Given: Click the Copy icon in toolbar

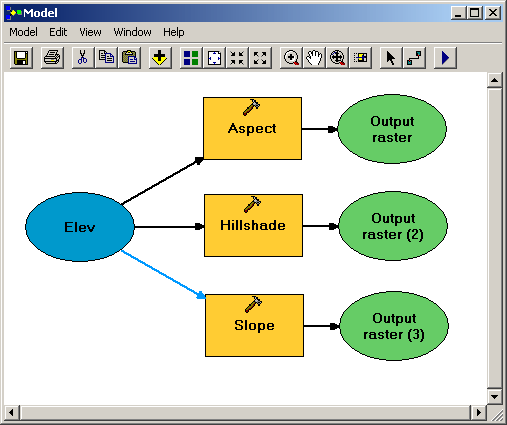Looking at the screenshot, I should pos(106,58).
